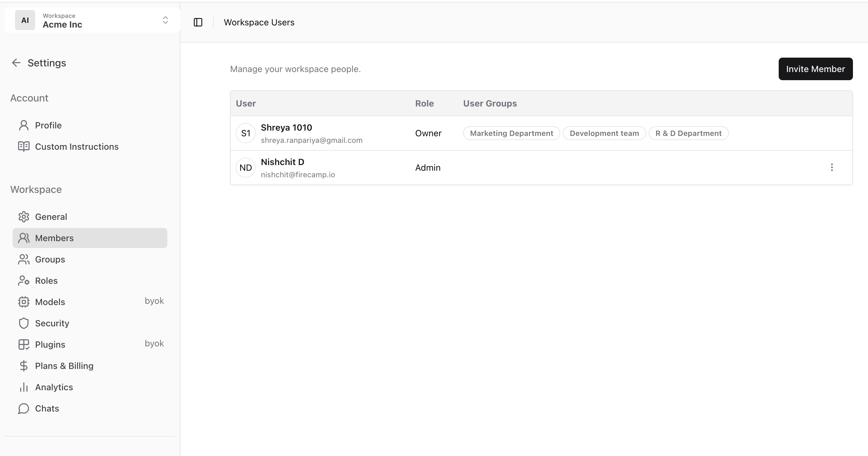The height and width of the screenshot is (456, 868).
Task: Click the Custom Instructions book icon
Action: point(24,147)
